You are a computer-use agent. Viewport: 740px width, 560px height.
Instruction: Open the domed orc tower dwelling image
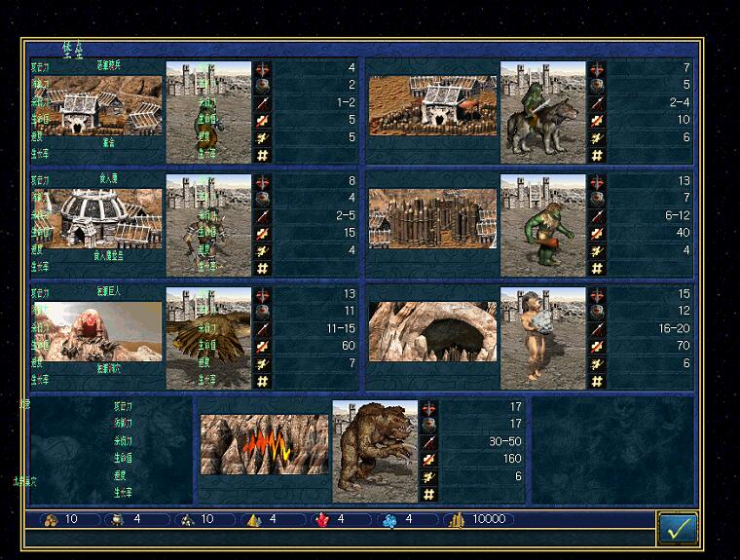pos(97,218)
